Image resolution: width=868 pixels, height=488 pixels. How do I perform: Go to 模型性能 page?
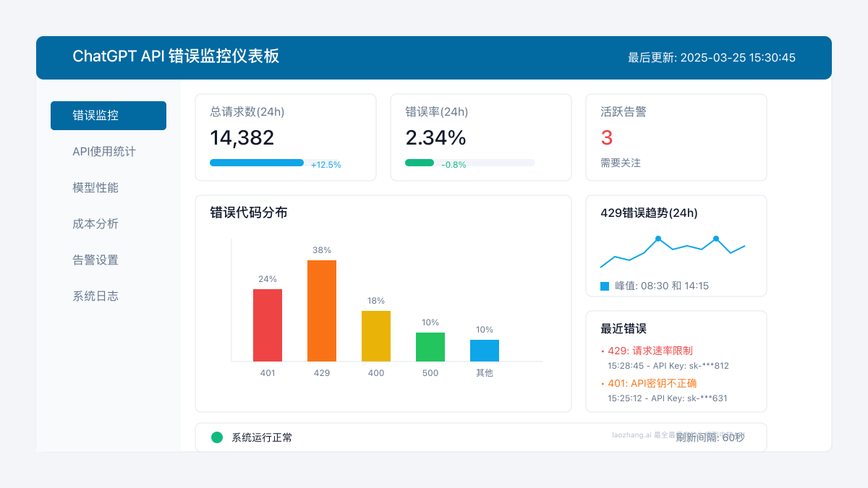coord(95,188)
